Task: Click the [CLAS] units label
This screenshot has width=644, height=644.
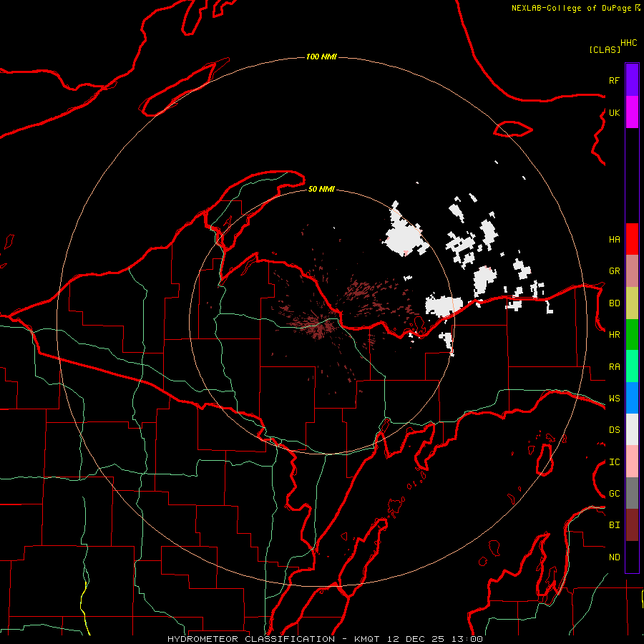Action: click(x=605, y=49)
